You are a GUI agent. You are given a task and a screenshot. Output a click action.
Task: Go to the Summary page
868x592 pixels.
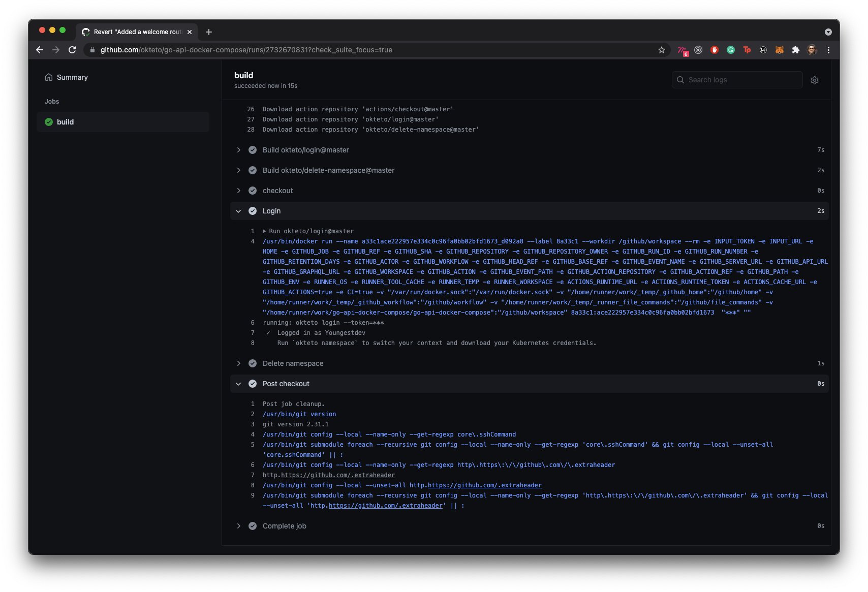click(72, 77)
